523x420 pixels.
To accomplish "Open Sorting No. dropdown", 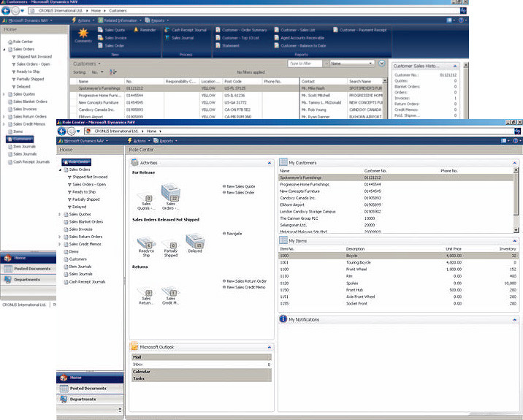I will pos(97,72).
